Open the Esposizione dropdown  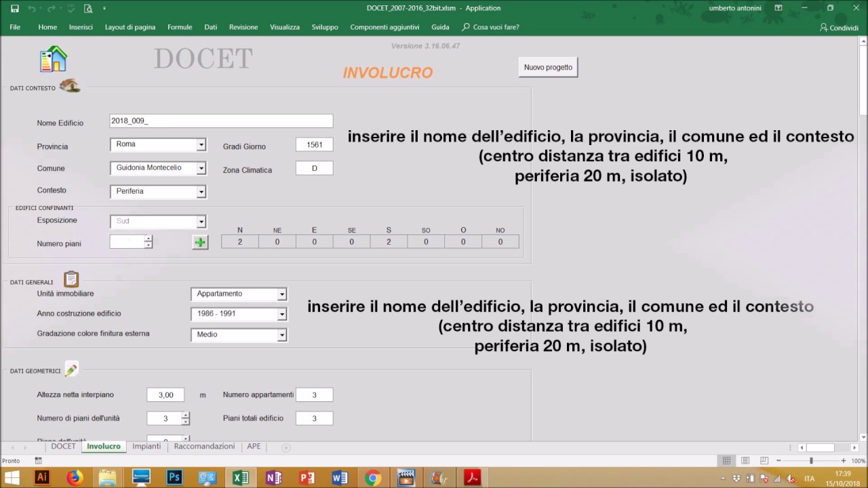(x=201, y=222)
